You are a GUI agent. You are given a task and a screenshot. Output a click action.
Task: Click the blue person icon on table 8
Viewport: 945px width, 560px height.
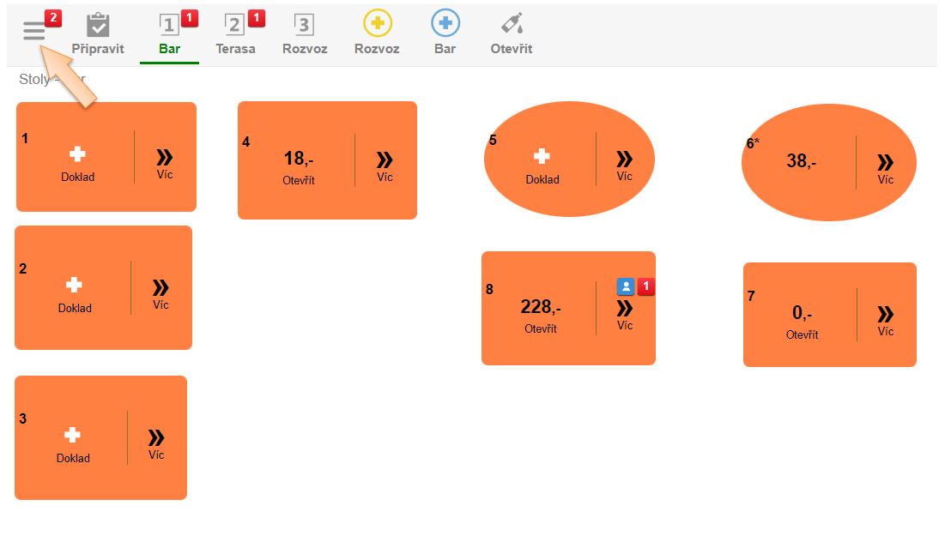[626, 287]
